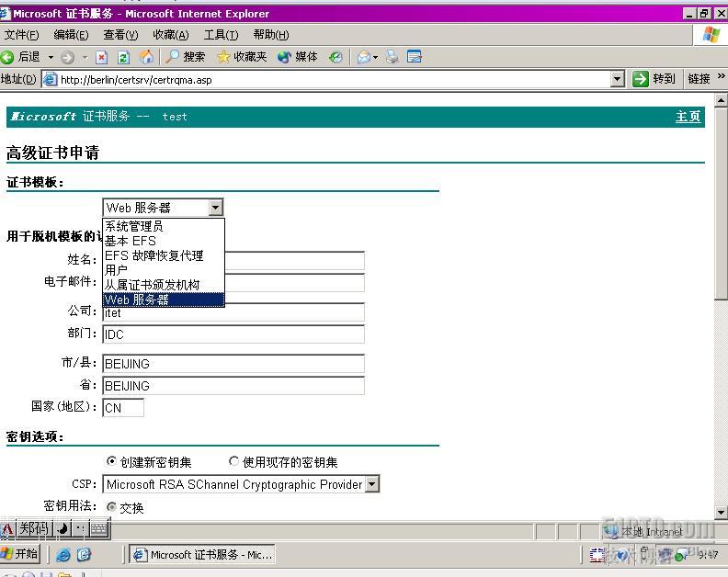Open the Back button history dropdown arrow
This screenshot has width=728, height=577.
pos(51,57)
